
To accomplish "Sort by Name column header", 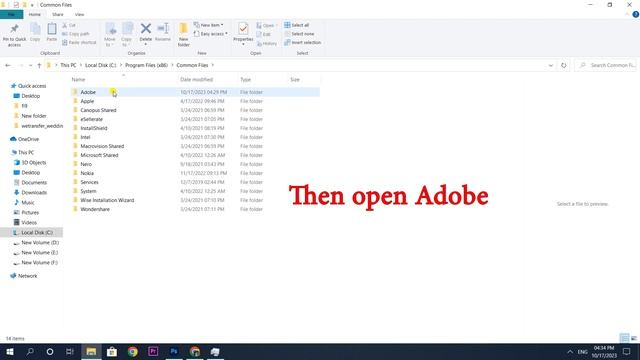I will pos(78,80).
